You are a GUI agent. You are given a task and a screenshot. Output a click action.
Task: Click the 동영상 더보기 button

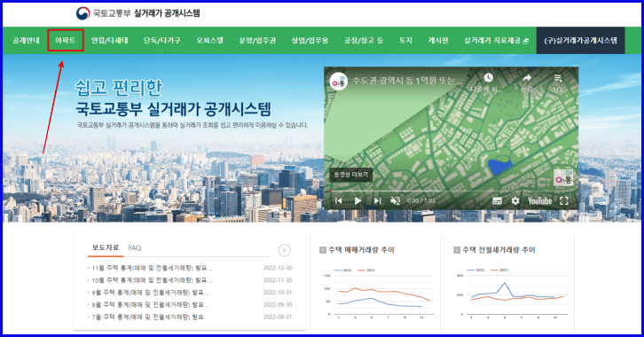[350, 175]
